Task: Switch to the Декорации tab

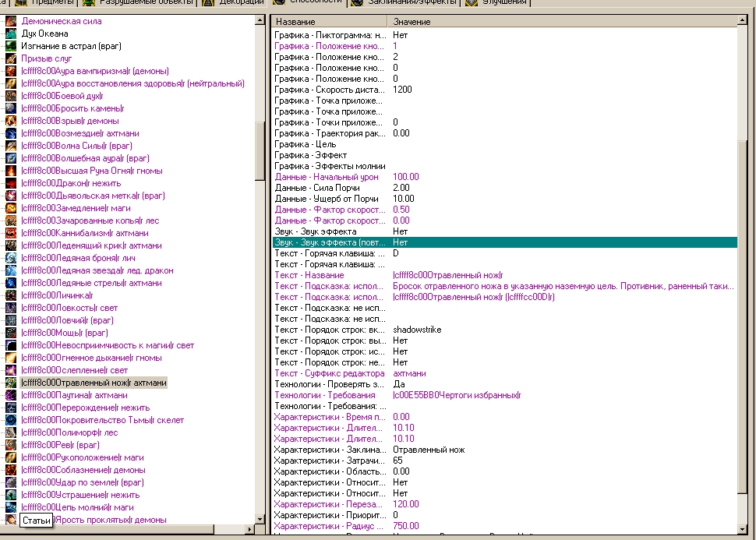Action: pyautogui.click(x=235, y=2)
